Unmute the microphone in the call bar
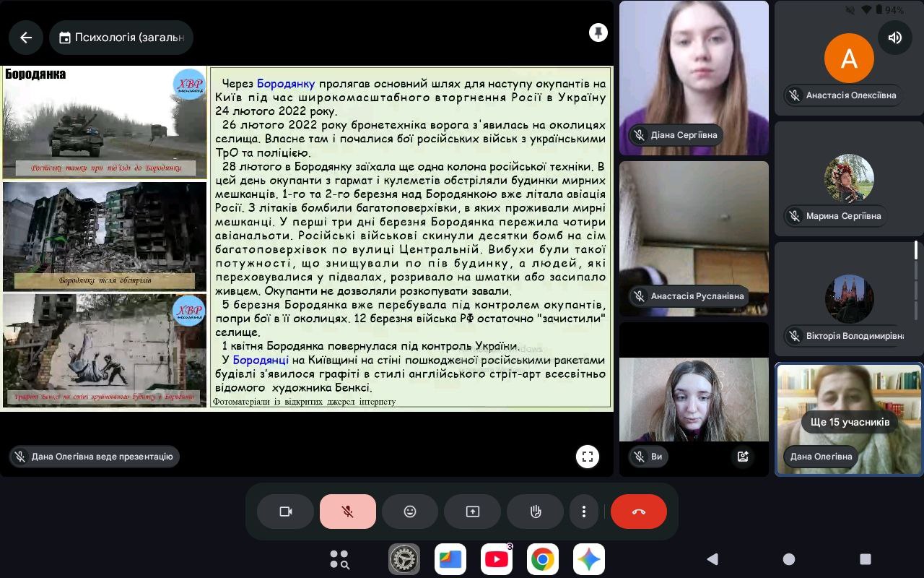This screenshot has width=924, height=578. tap(348, 512)
